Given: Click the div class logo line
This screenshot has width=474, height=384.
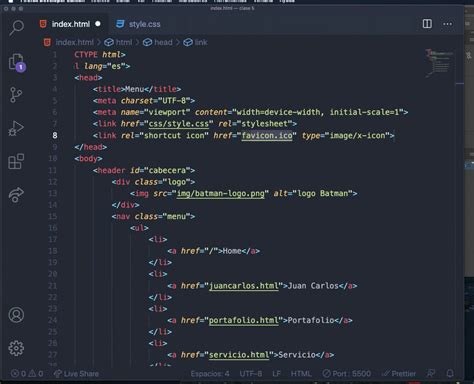Looking at the screenshot, I should 153,182.
